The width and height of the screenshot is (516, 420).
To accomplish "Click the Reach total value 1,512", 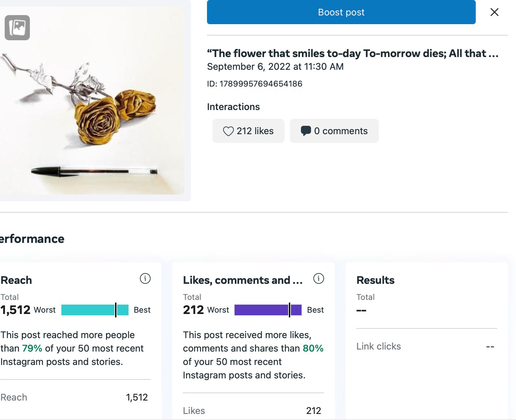I will tap(15, 310).
